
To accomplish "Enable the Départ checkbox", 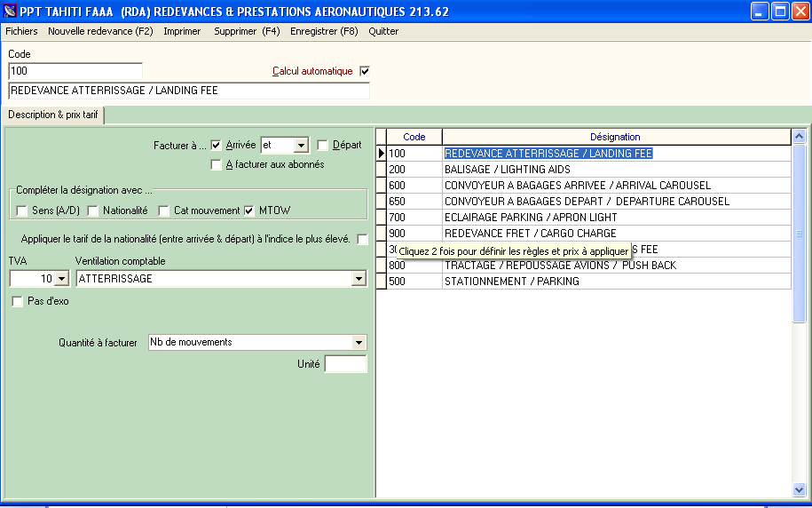I will click(x=323, y=145).
